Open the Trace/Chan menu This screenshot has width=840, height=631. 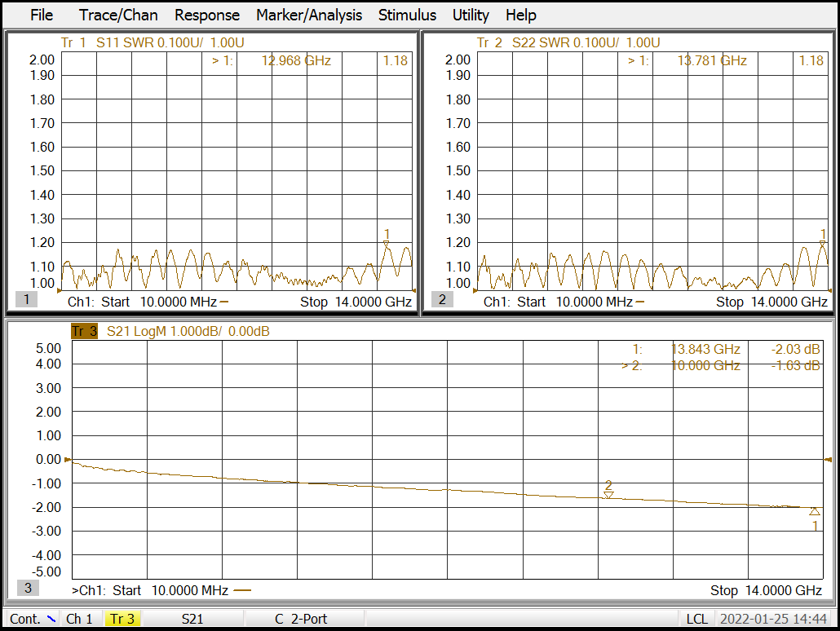pyautogui.click(x=118, y=15)
